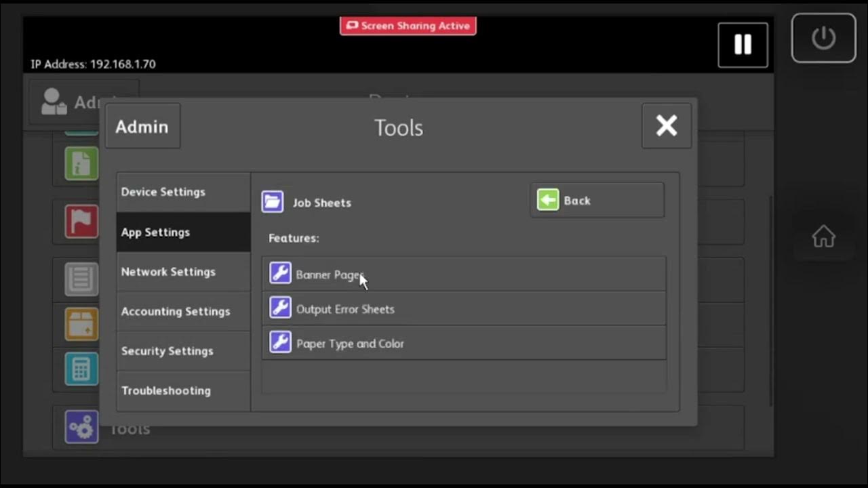Click the green information page icon in background

(81, 165)
